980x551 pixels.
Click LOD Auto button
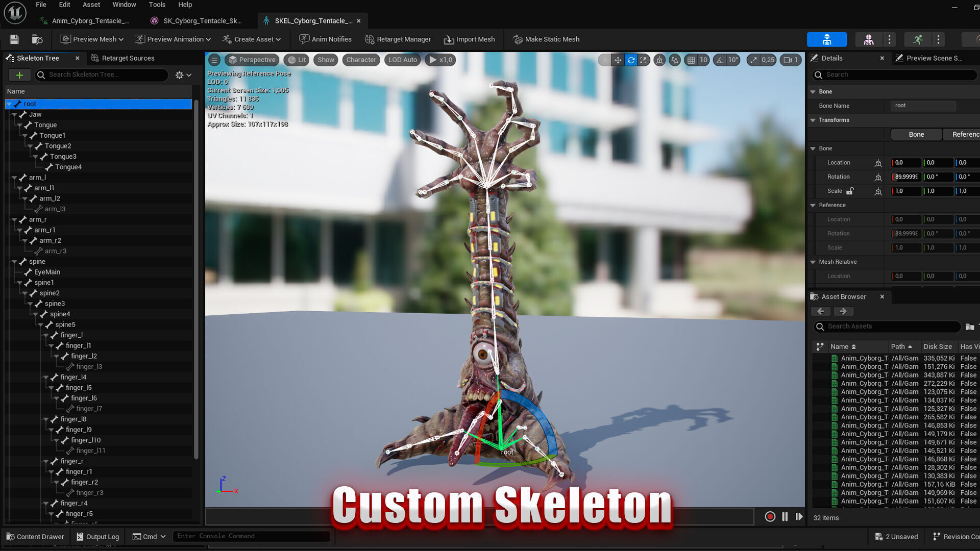(402, 60)
